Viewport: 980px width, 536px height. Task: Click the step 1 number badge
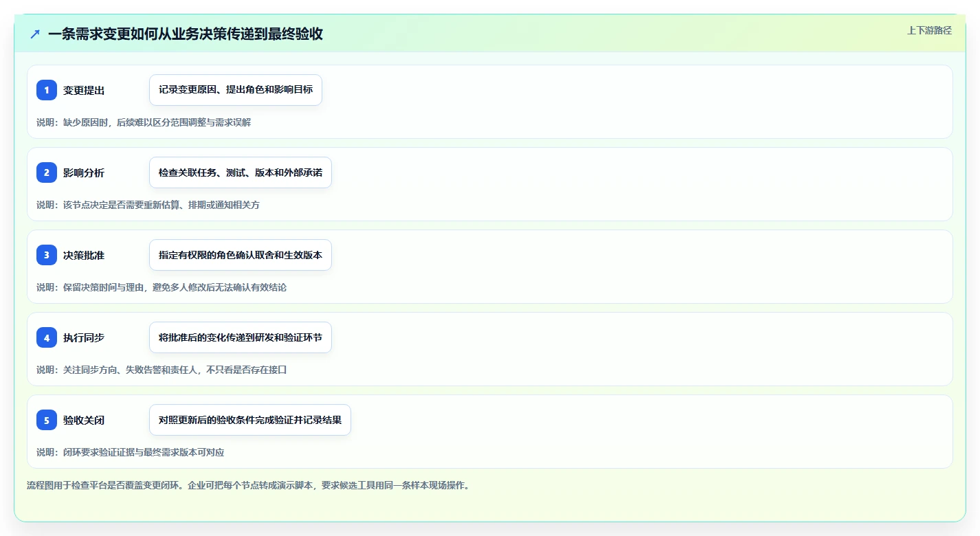[x=47, y=90]
